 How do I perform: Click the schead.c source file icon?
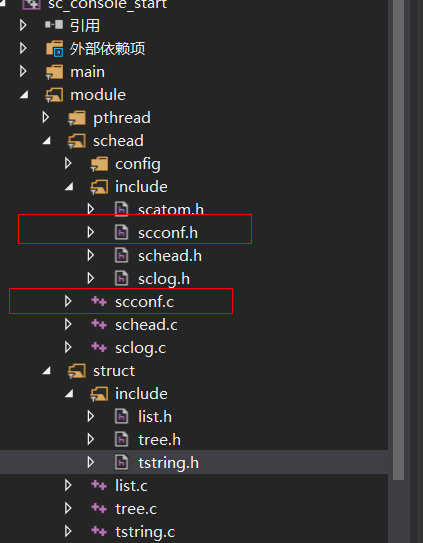99,324
